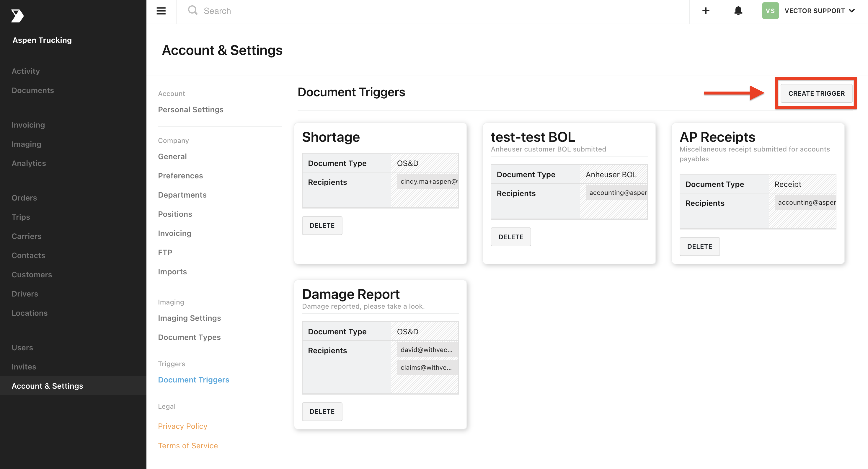Open the Terms of Service link
This screenshot has height=469, width=868.
point(188,446)
